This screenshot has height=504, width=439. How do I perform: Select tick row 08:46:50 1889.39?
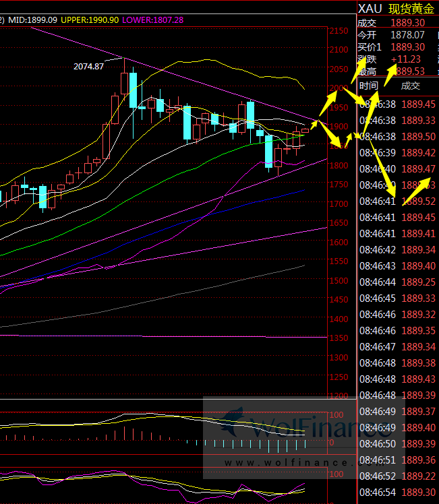coord(397,444)
